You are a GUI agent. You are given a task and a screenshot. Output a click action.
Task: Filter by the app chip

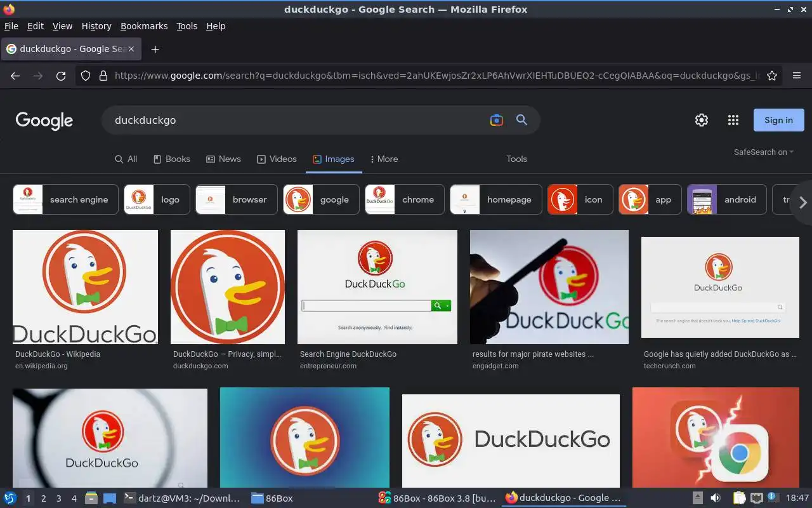tap(650, 199)
